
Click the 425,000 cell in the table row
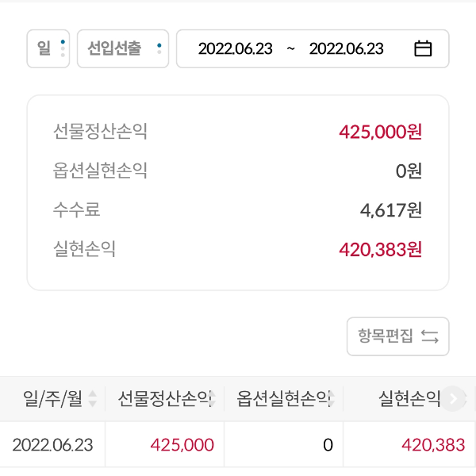182,445
